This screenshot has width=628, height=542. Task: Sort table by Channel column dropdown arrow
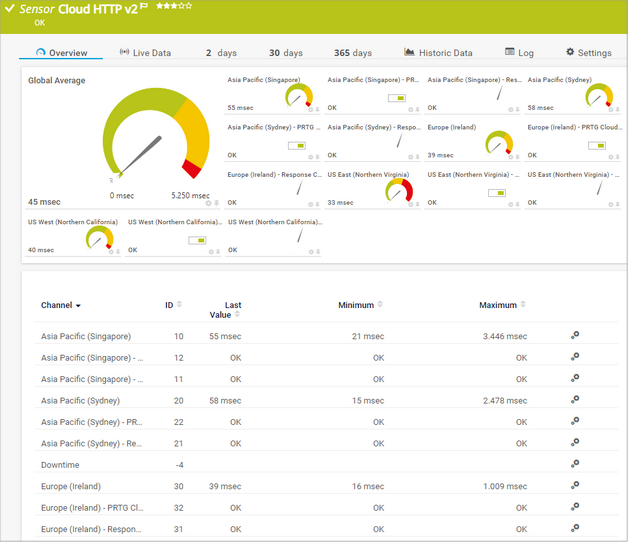pos(78,306)
